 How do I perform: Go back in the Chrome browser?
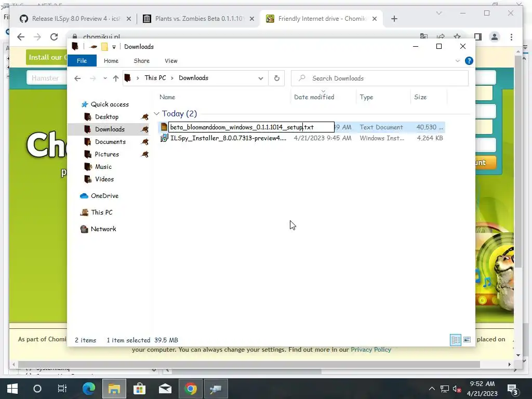21,37
